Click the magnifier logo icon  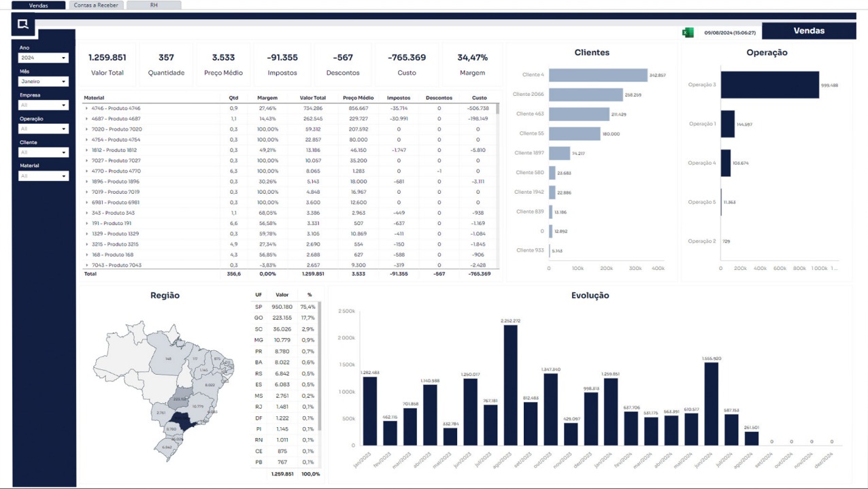[23, 24]
